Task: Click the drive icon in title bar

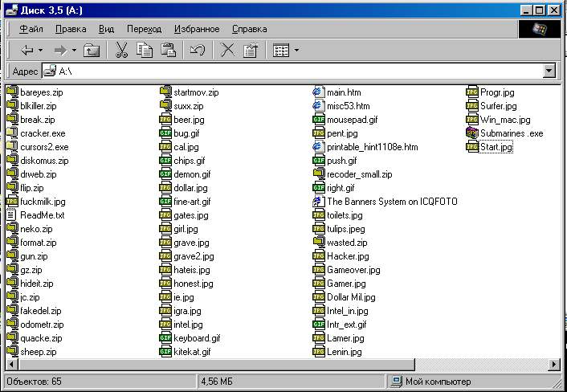Action: [x=11, y=10]
